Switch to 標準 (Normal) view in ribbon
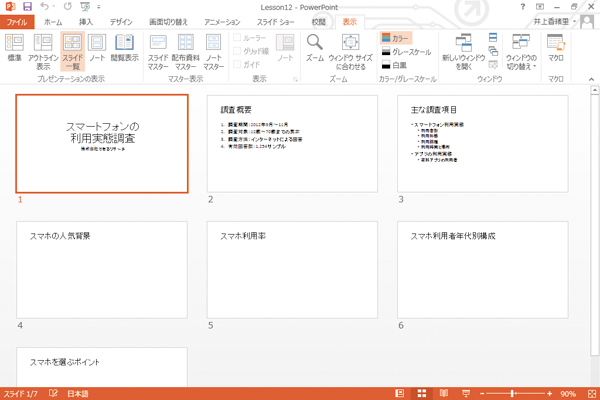600x400 pixels. pyautogui.click(x=15, y=50)
